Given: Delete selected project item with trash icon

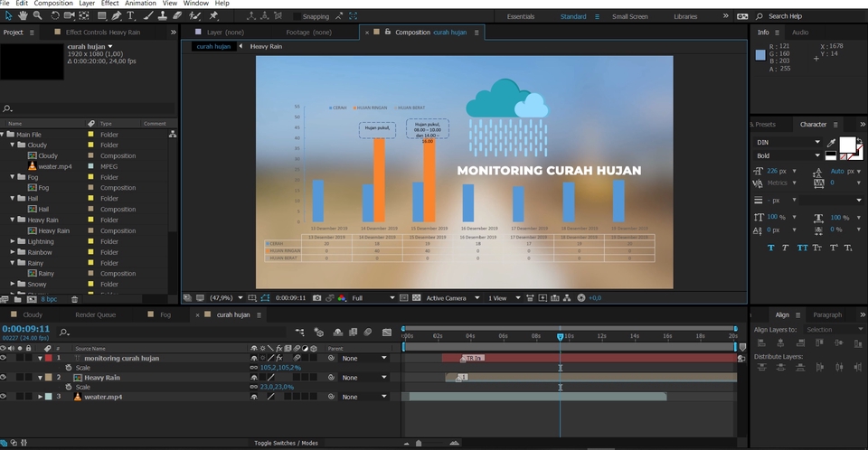Looking at the screenshot, I should [x=75, y=299].
